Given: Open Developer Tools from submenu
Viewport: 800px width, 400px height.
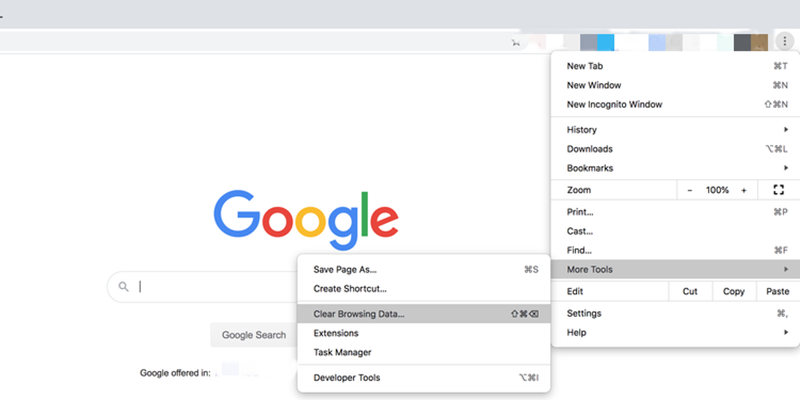Looking at the screenshot, I should point(423,378).
